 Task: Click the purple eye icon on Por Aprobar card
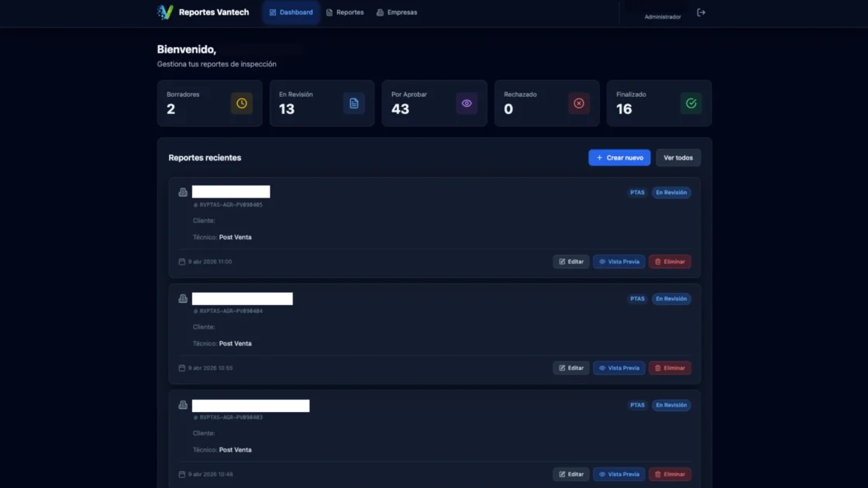pyautogui.click(x=467, y=104)
